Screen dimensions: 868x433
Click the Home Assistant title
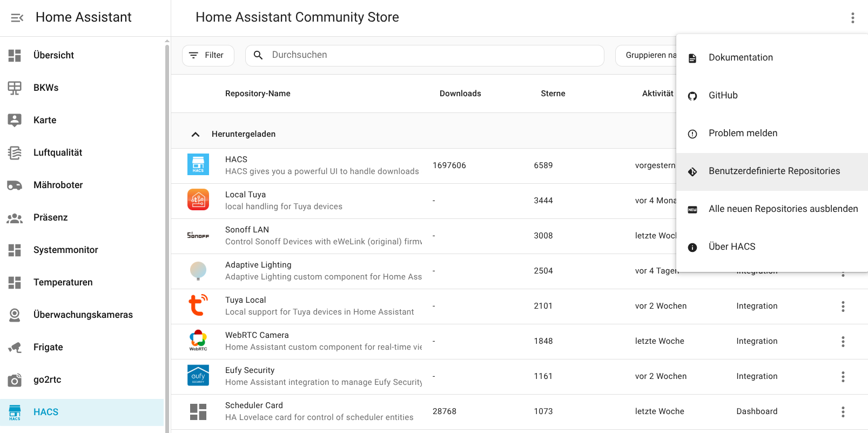click(84, 17)
